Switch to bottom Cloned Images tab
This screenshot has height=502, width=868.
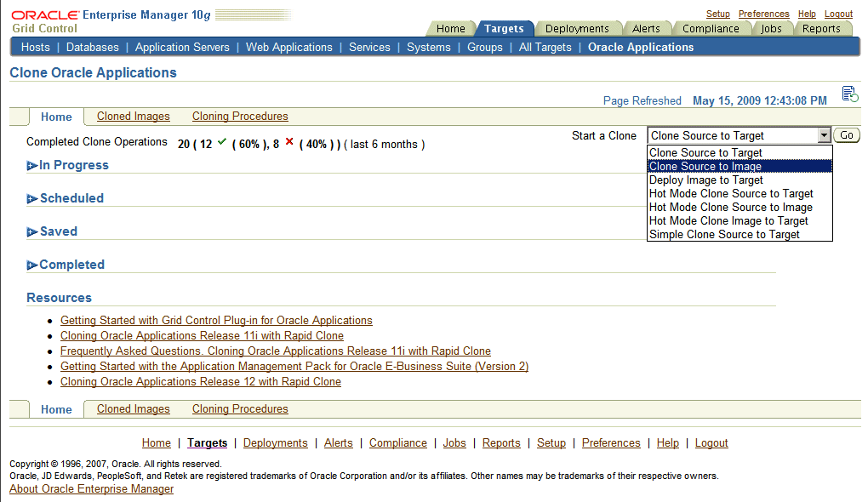click(134, 409)
